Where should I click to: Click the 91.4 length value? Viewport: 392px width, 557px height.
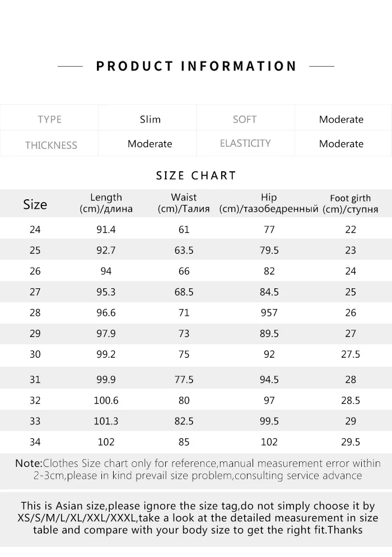[x=106, y=230]
